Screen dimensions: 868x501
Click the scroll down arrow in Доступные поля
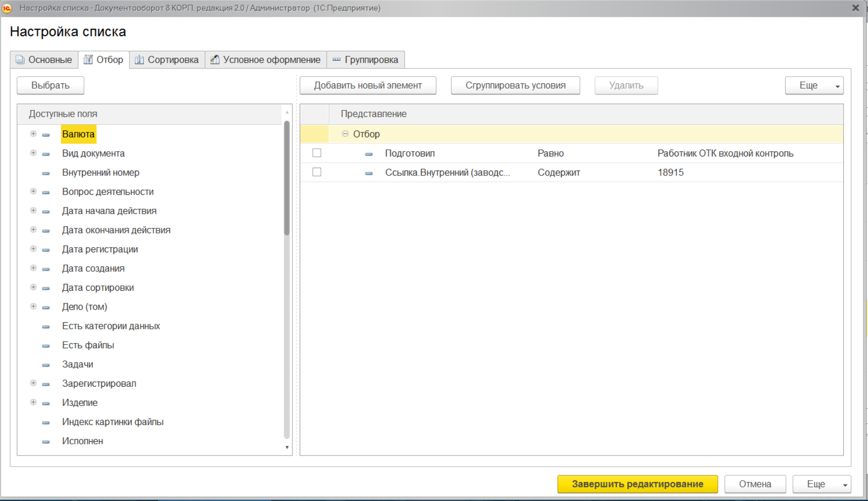pyautogui.click(x=287, y=447)
